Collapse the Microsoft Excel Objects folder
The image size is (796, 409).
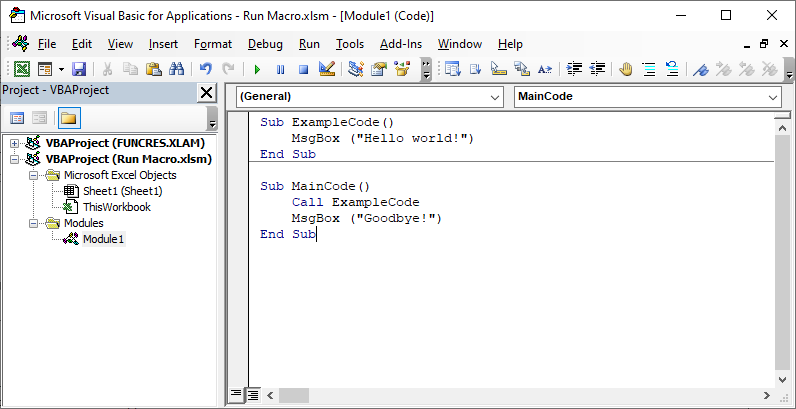coord(34,176)
